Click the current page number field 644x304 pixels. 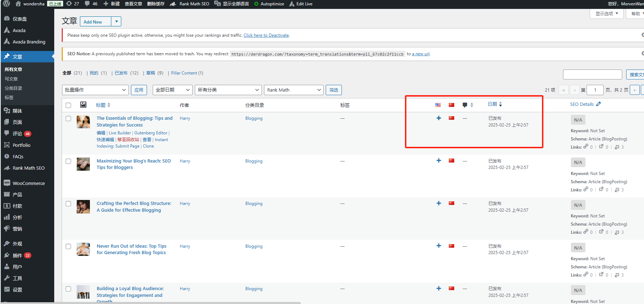[595, 90]
